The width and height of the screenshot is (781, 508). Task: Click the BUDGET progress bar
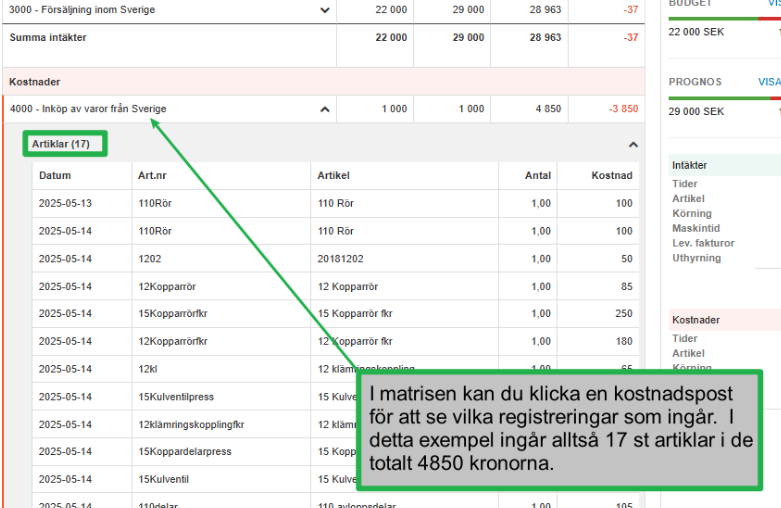click(x=724, y=19)
